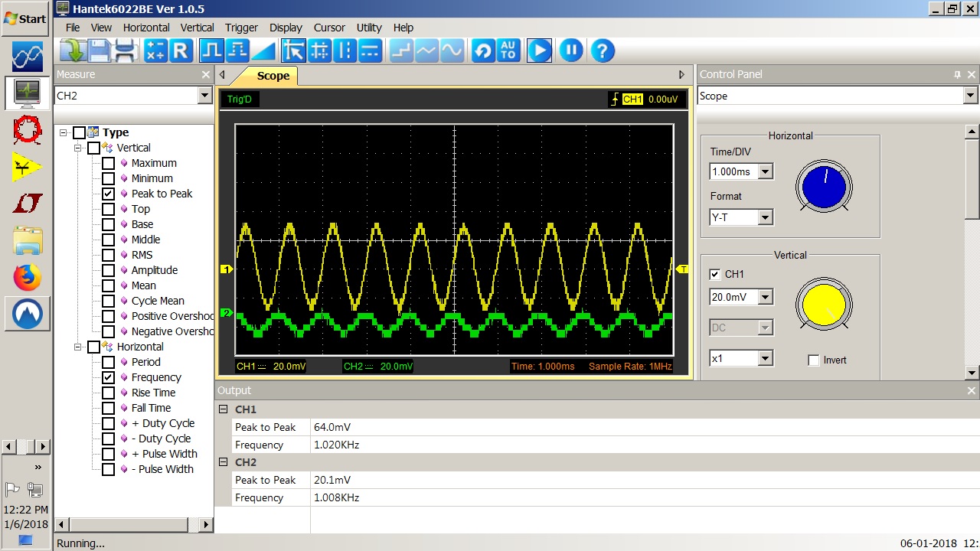980x551 pixels.
Task: Open the Control Panel Scope dropdown
Action: coord(971,96)
